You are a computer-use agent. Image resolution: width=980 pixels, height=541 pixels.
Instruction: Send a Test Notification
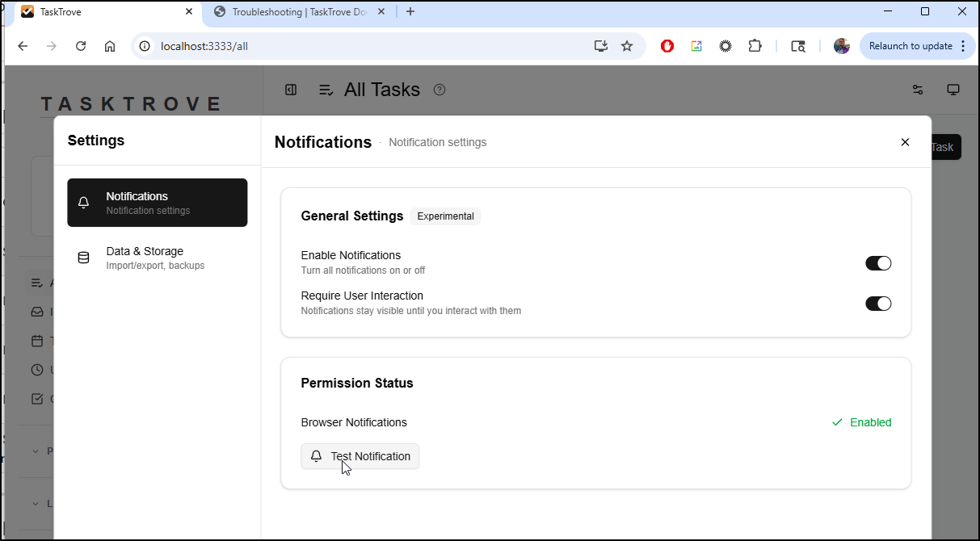click(x=360, y=456)
